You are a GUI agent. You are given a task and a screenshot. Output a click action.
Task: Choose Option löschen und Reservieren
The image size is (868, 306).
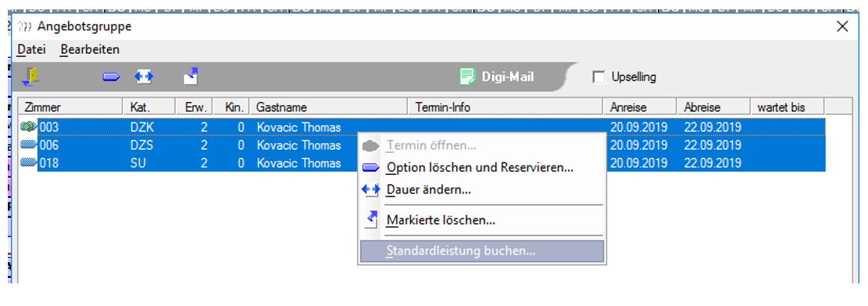tap(481, 167)
